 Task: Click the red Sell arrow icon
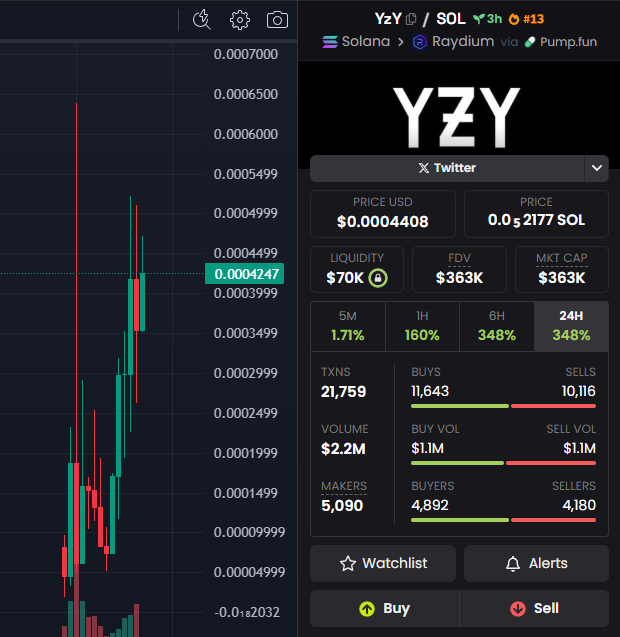518,609
